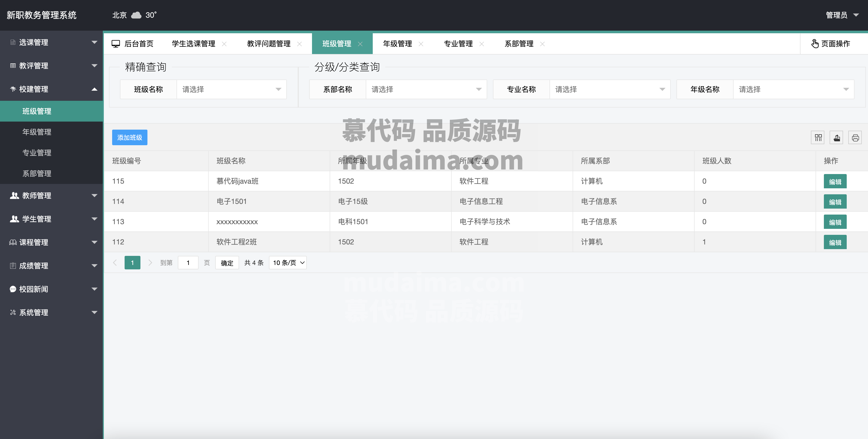The height and width of the screenshot is (439, 868).
Task: Click the 学生管理 people icon
Action: (14, 219)
